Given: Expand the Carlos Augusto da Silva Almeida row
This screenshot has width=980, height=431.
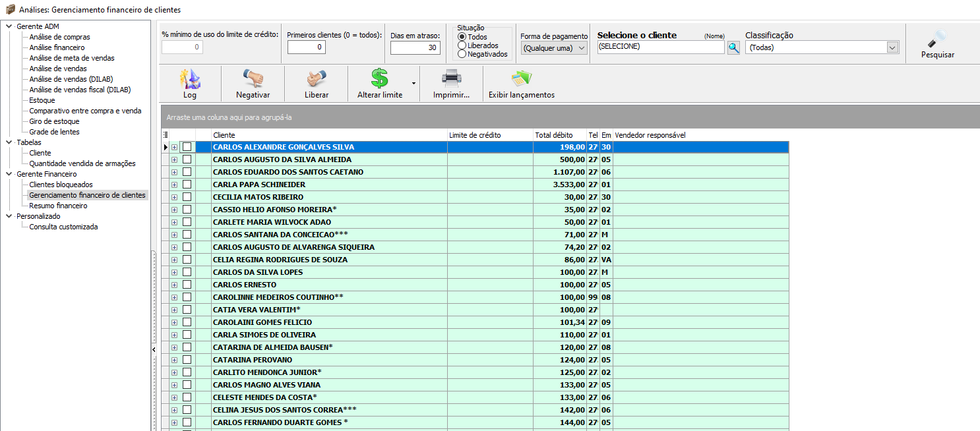Looking at the screenshot, I should [x=174, y=159].
